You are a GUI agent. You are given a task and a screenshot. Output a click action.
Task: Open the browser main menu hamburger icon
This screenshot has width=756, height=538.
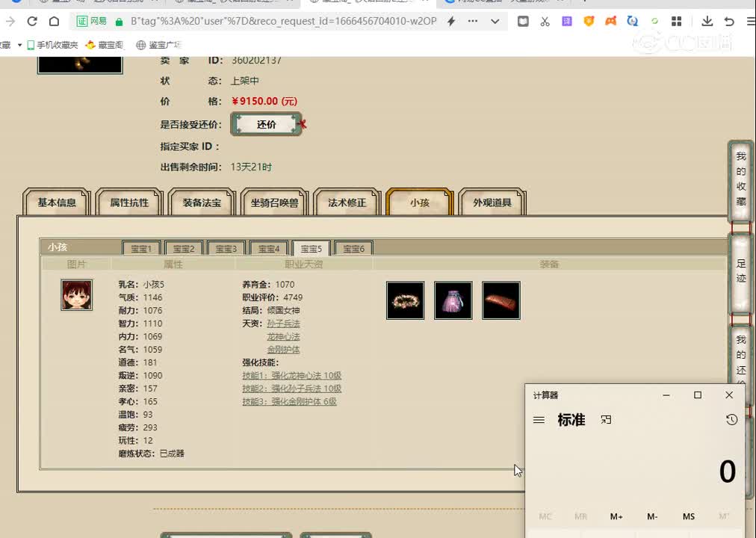coord(751,21)
